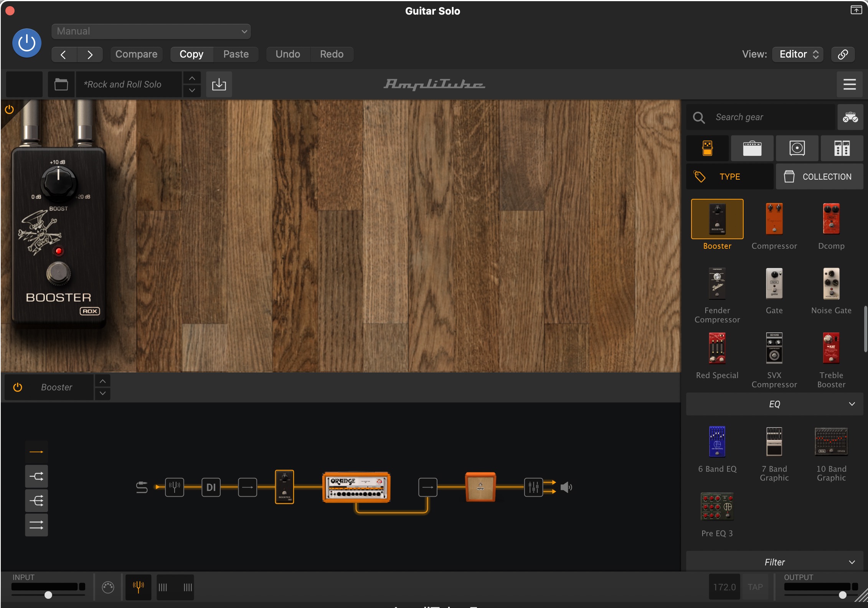Switch to the TYPE tab
The width and height of the screenshot is (868, 608).
tap(730, 177)
